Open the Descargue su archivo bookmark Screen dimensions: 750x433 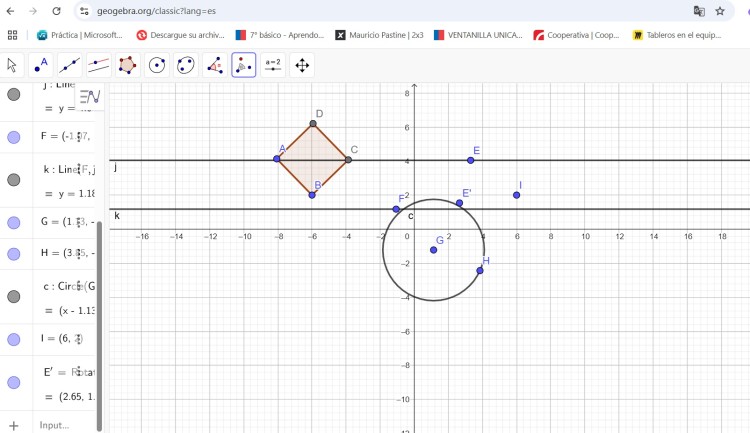click(180, 35)
